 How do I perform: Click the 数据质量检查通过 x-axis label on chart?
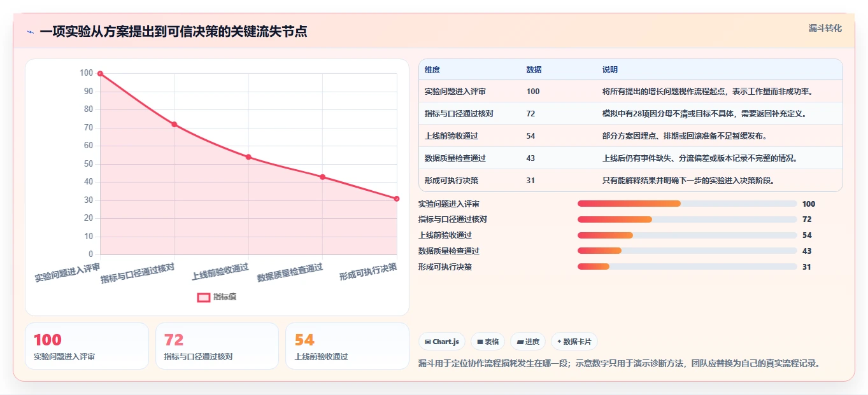(x=290, y=272)
